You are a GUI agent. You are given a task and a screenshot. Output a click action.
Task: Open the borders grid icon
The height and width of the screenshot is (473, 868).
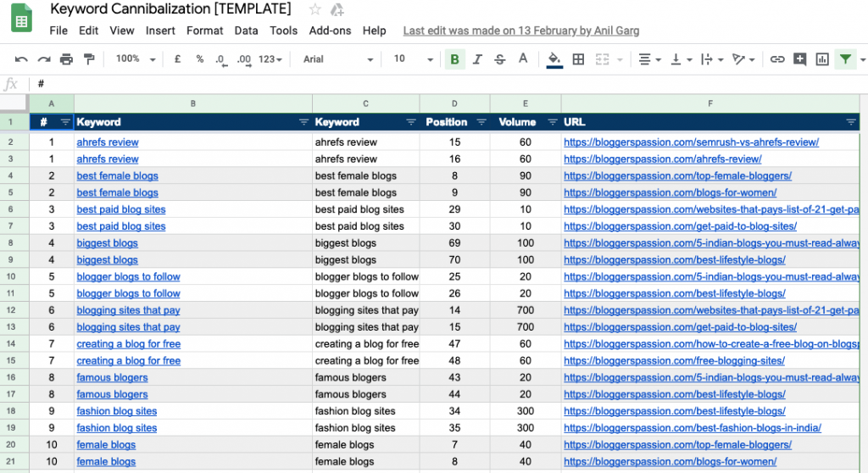click(x=578, y=59)
